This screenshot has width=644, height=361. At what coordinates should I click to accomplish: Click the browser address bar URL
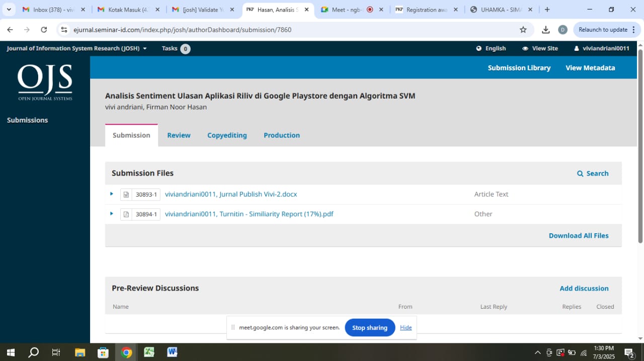[182, 30]
